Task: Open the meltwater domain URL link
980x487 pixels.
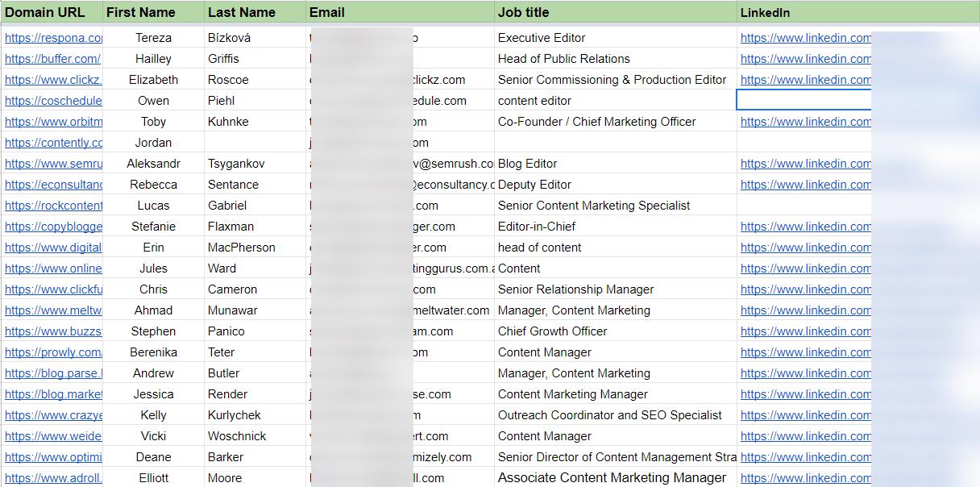Action: [x=53, y=310]
